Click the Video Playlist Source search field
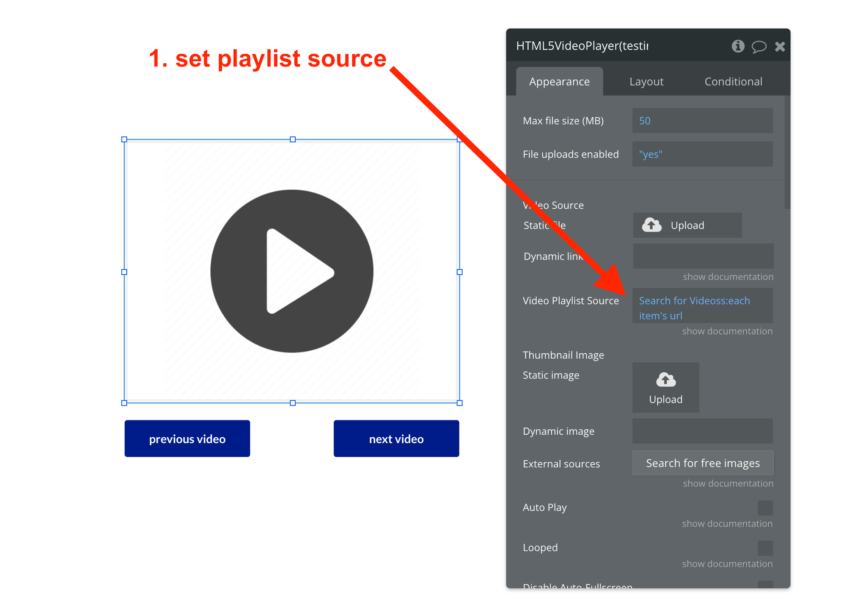 [702, 309]
